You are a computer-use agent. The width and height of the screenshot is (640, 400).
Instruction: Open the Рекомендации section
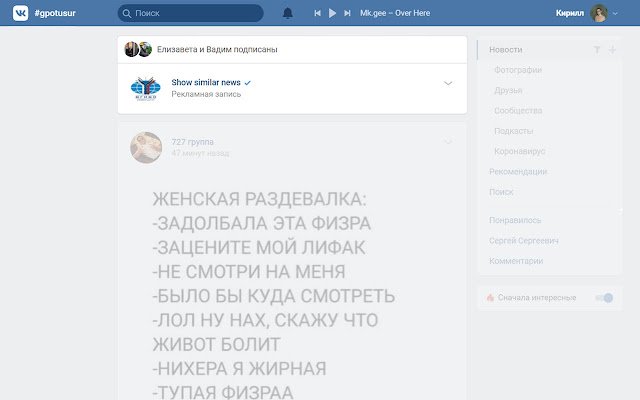(518, 171)
